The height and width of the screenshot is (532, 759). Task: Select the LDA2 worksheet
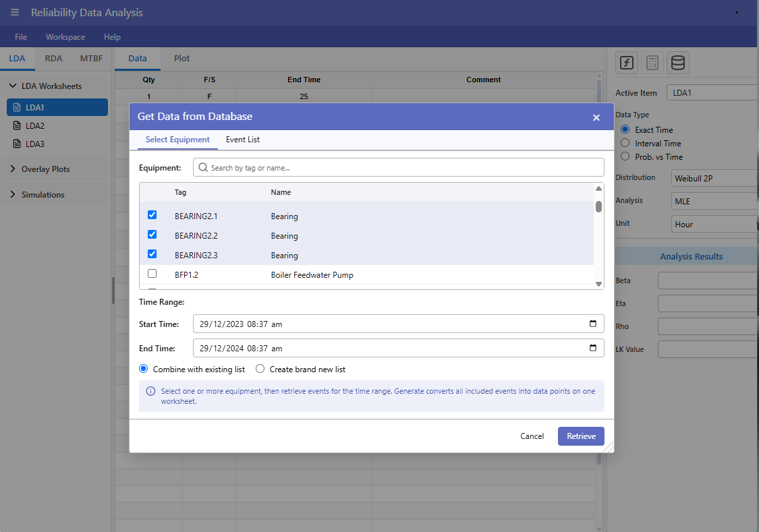(x=57, y=125)
